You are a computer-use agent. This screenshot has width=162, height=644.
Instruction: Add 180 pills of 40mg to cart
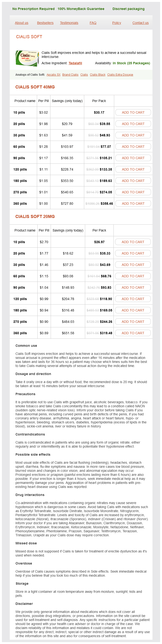click(x=133, y=181)
